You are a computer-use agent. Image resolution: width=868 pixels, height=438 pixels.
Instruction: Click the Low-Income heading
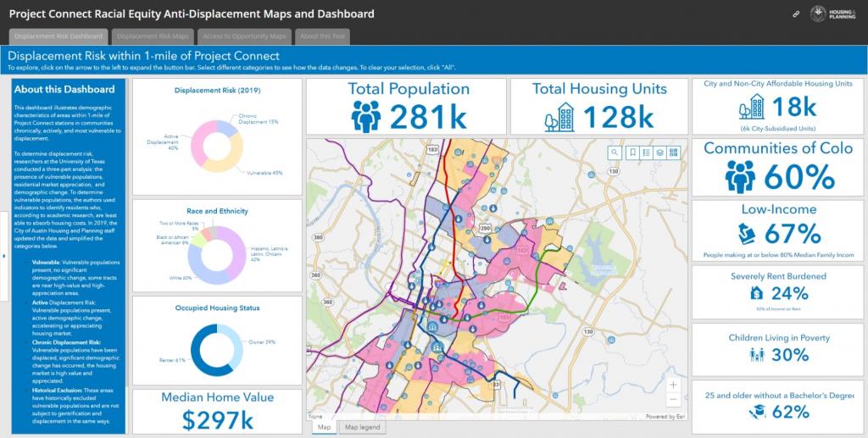(x=779, y=209)
